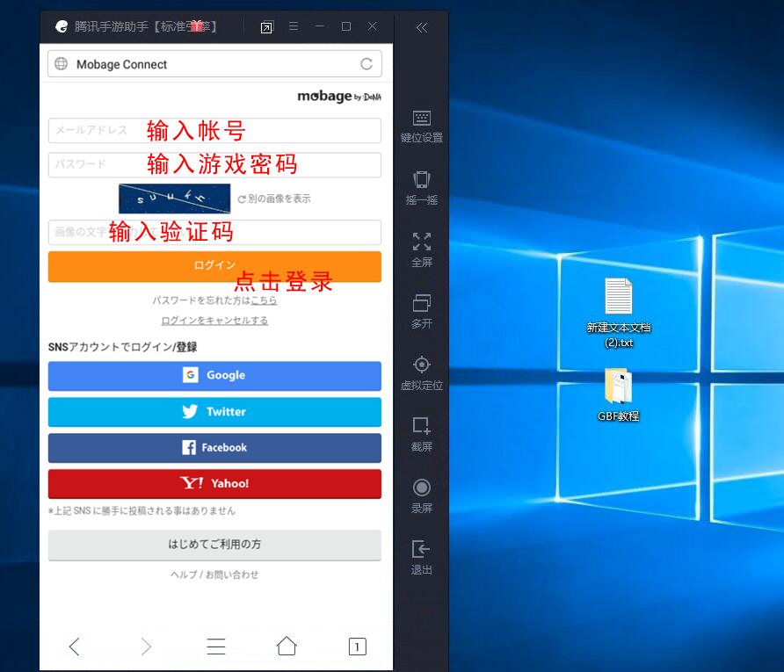Click the orange ログイン login button
This screenshot has height=672, width=784.
pyautogui.click(x=214, y=265)
